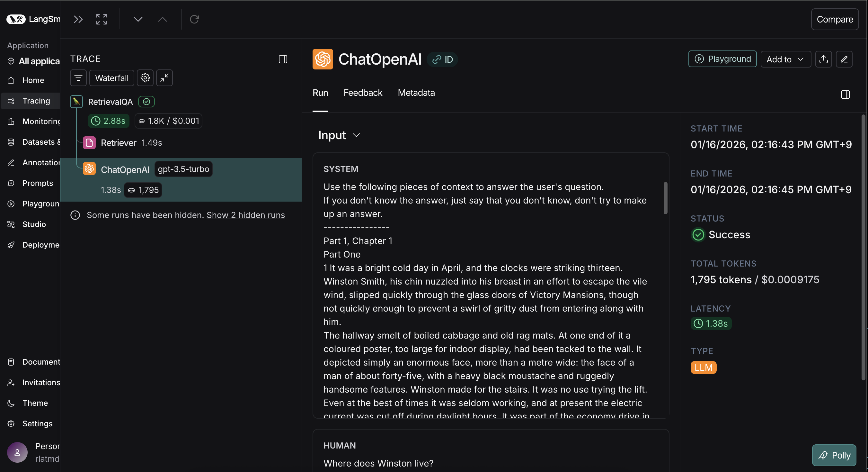868x472 pixels.
Task: Open trace settings gear icon
Action: tap(145, 78)
